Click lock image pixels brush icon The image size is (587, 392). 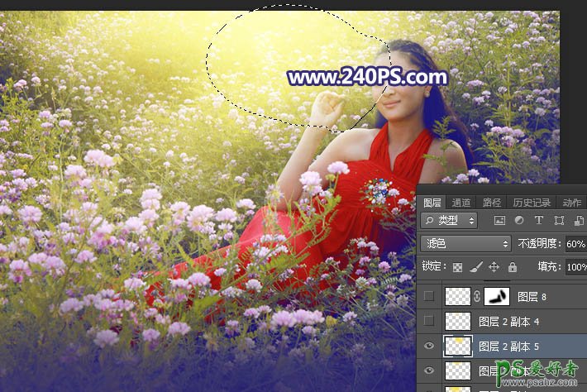[x=475, y=267]
